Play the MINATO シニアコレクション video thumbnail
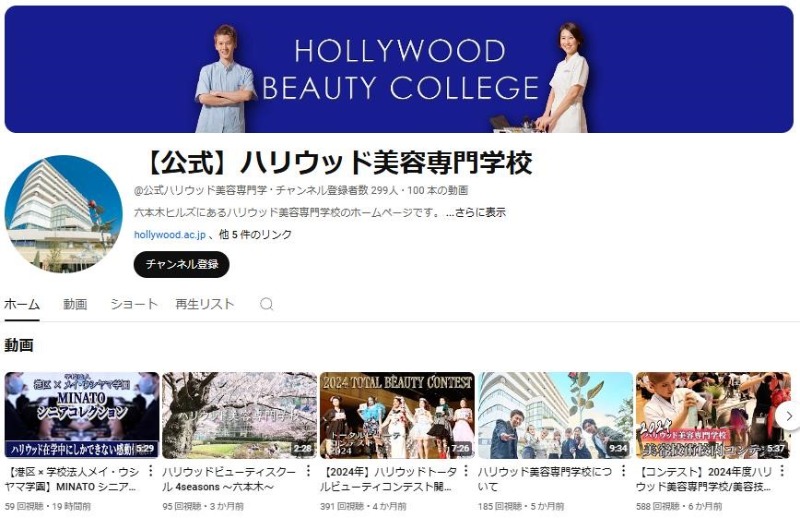Screen dimensions: 800x518 pos(82,415)
